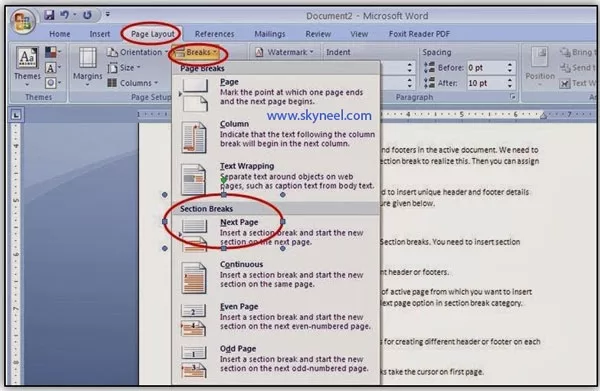Open the Home tab
Image resolution: width=600 pixels, height=391 pixels.
60,34
